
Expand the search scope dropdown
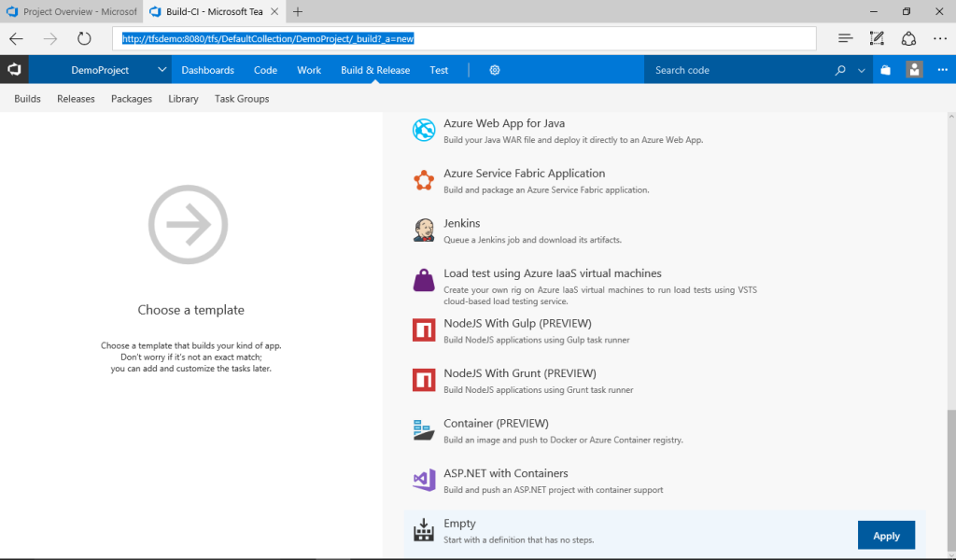coord(861,69)
